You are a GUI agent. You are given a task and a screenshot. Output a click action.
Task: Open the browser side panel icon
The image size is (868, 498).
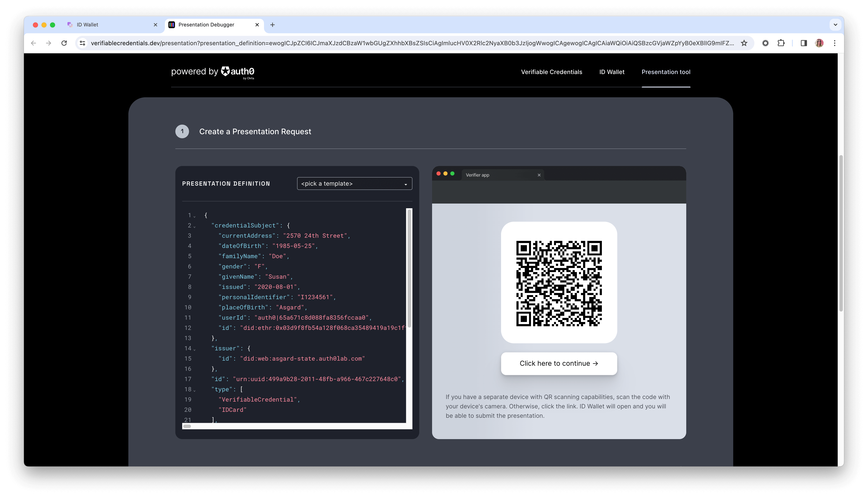(x=804, y=43)
